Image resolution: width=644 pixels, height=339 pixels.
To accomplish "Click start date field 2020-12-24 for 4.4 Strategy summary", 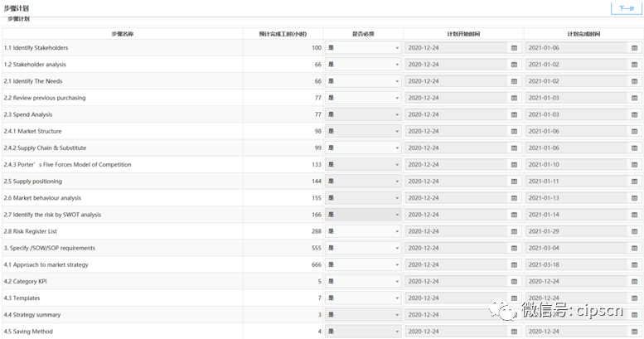I will click(x=456, y=315).
